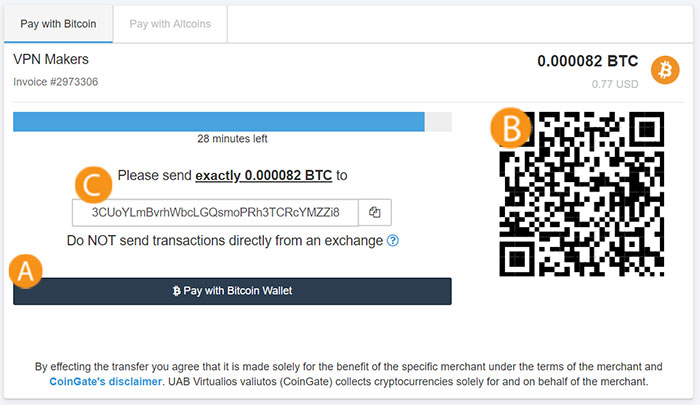Switch to the Pay with Bitcoin tab

[58, 24]
